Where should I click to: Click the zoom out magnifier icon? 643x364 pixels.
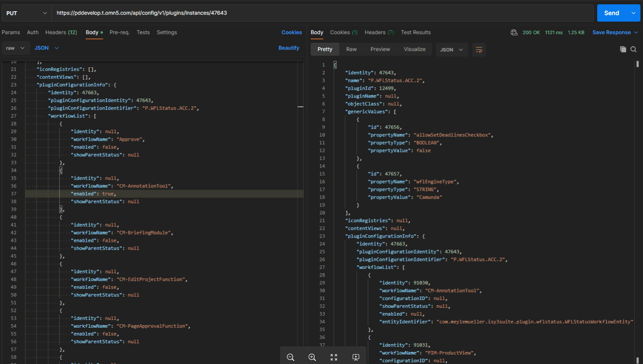tap(291, 357)
